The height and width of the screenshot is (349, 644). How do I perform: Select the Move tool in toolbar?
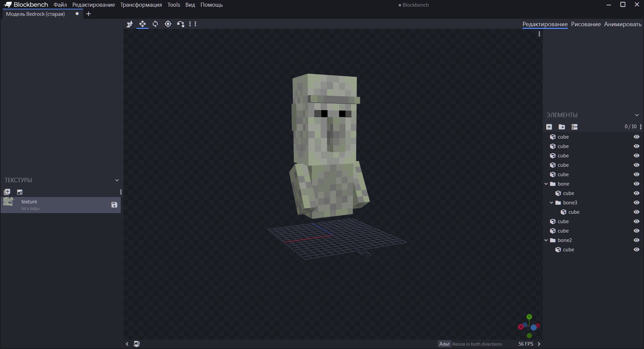(143, 24)
